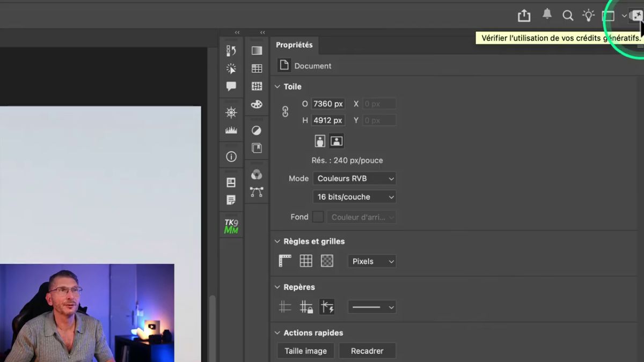644x362 pixels.
Task: Click the Fond color swatch
Action: click(x=318, y=217)
